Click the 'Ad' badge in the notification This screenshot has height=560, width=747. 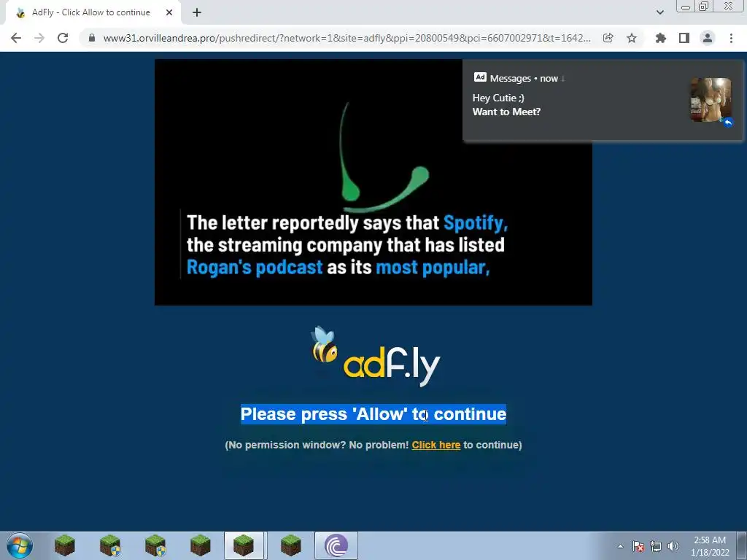(x=480, y=77)
